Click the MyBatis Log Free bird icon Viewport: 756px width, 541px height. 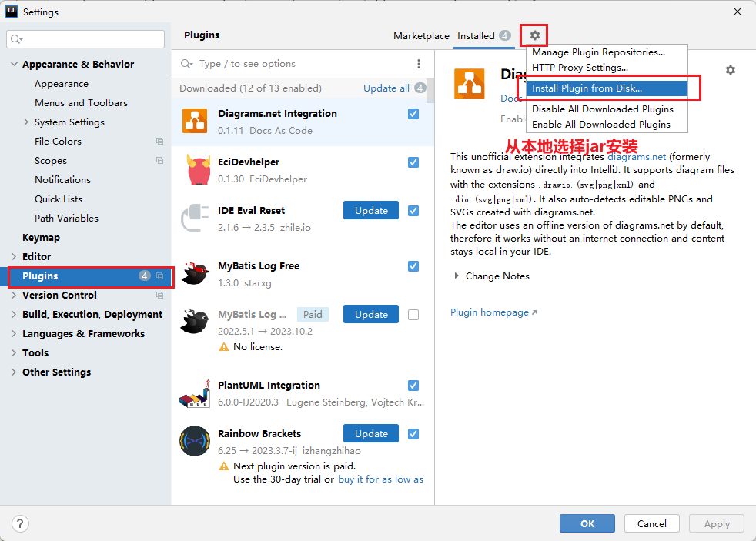[x=195, y=273]
